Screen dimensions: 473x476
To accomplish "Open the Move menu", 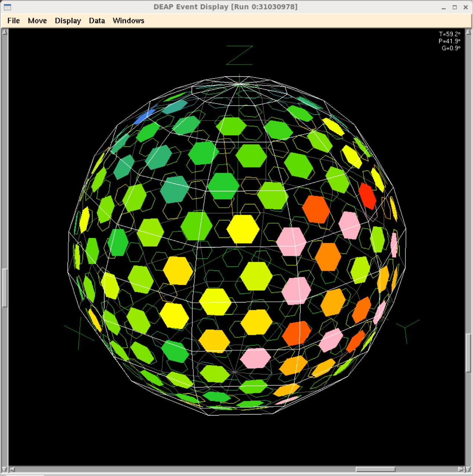I will [x=37, y=21].
